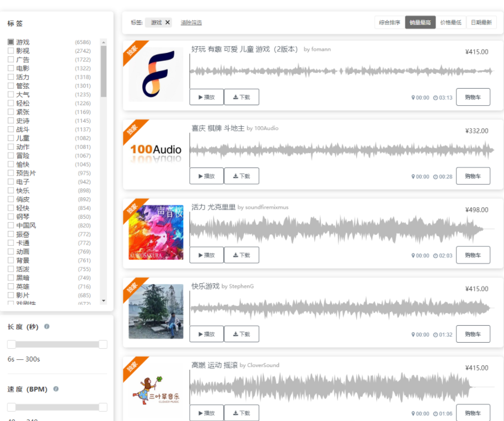Seek in the waveform of 好玩 有趣 可爱 儿童 游戏

pos(342,71)
